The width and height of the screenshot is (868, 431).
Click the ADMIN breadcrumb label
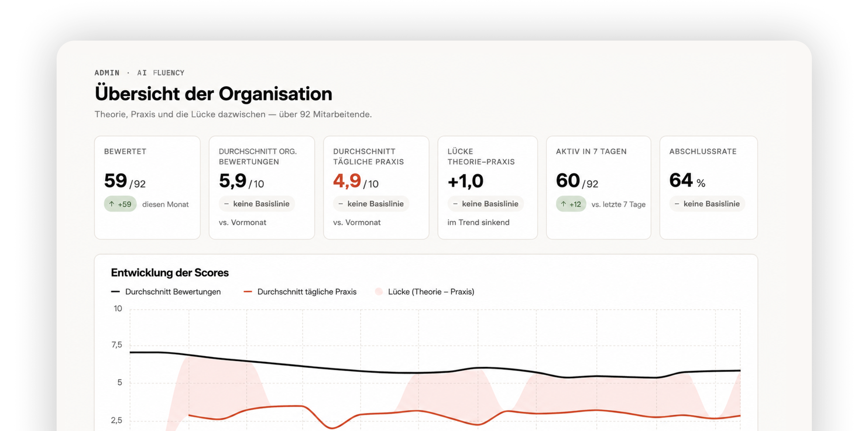pyautogui.click(x=107, y=73)
